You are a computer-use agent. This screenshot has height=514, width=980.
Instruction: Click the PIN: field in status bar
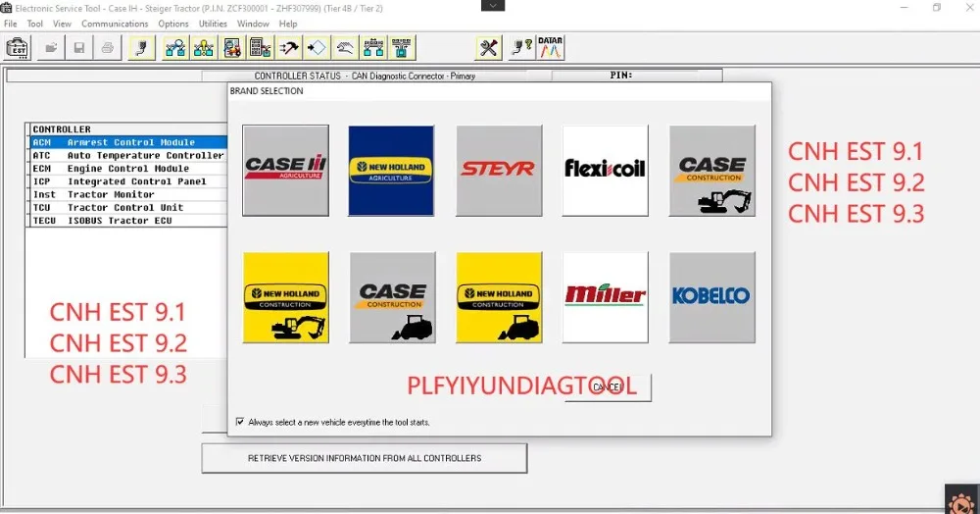636,76
